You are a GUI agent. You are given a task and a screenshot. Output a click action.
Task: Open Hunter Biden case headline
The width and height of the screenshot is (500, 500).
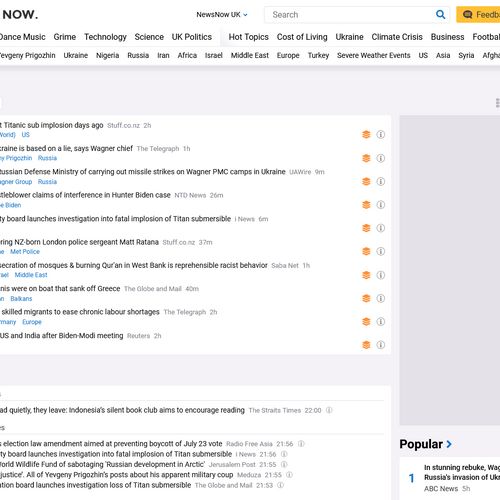85,195
